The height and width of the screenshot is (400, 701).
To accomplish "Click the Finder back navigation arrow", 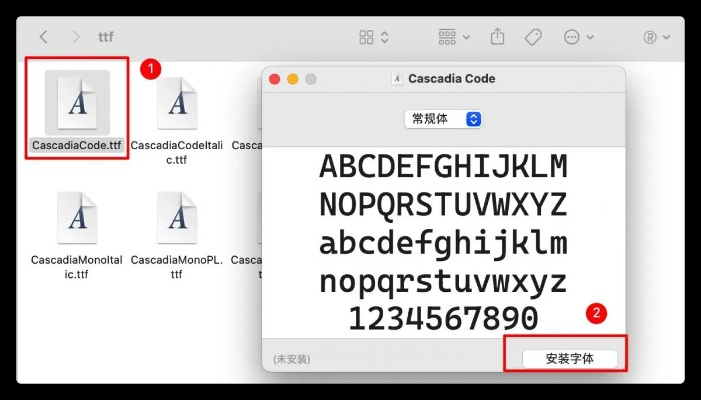I will click(x=43, y=37).
